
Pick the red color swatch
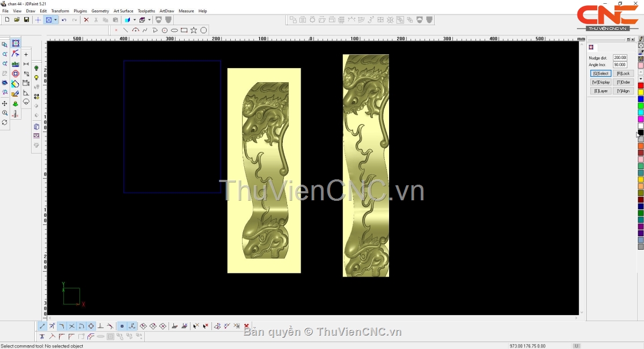coord(641,86)
